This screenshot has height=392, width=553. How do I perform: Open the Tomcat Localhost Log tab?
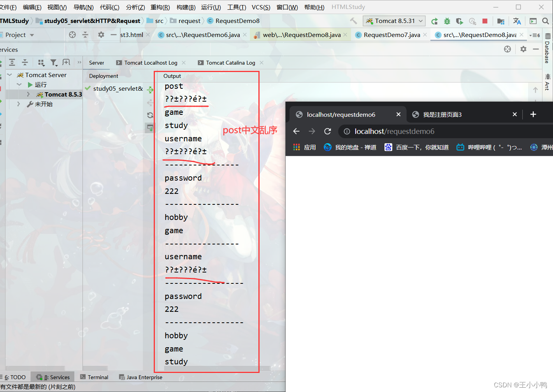click(x=151, y=63)
